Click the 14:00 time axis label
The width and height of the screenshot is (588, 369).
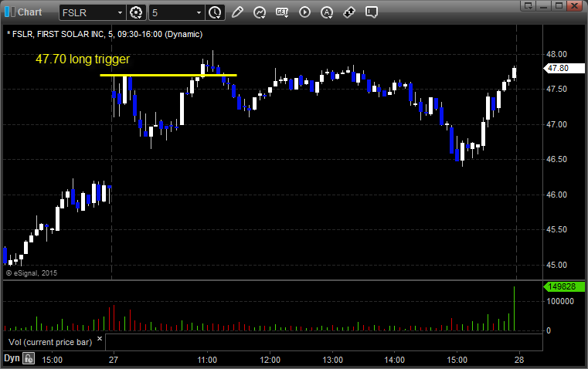click(395, 360)
